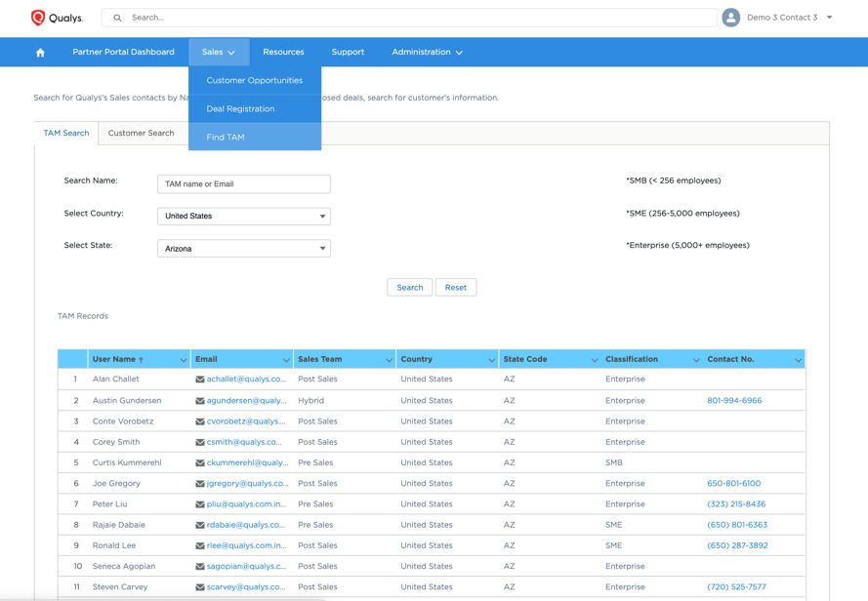Image resolution: width=868 pixels, height=601 pixels.
Task: Open Sales Team column menu chevron
Action: tap(389, 360)
